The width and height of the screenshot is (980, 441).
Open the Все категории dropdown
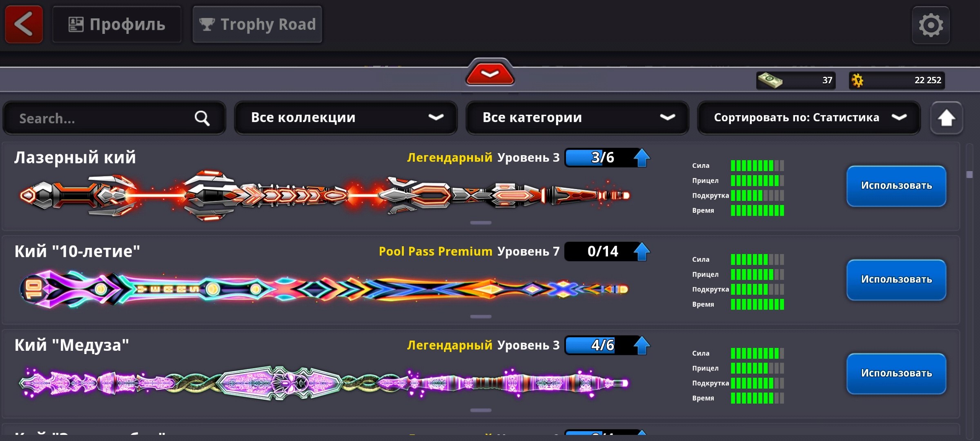pyautogui.click(x=577, y=118)
